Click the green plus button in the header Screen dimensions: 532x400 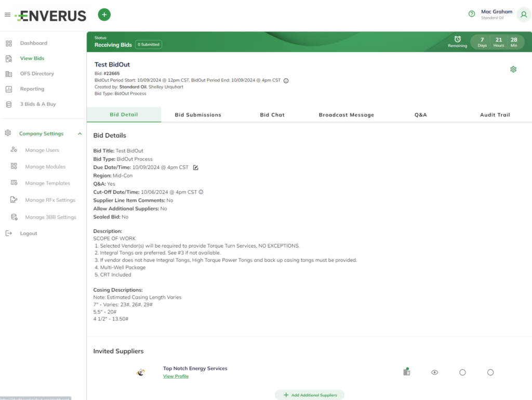104,14
